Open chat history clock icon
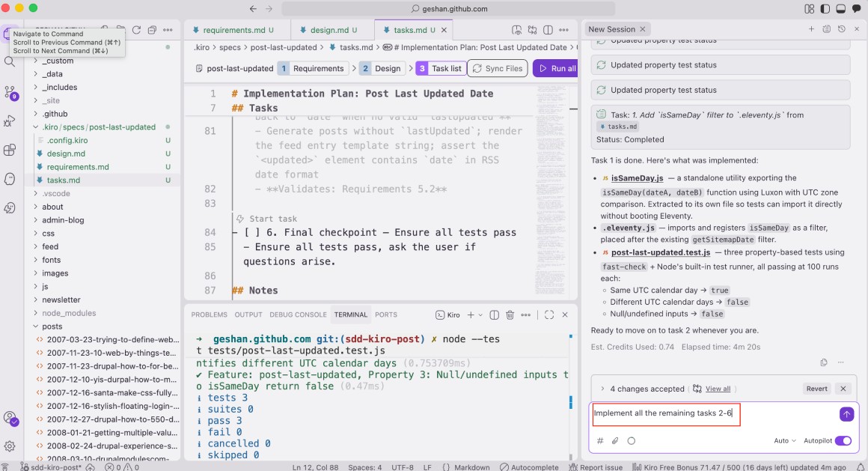 click(841, 28)
